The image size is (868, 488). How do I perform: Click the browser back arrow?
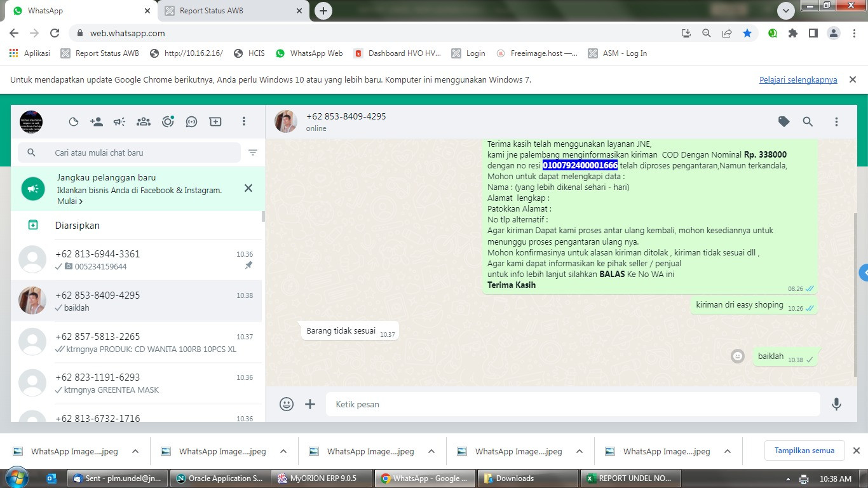pos(14,33)
